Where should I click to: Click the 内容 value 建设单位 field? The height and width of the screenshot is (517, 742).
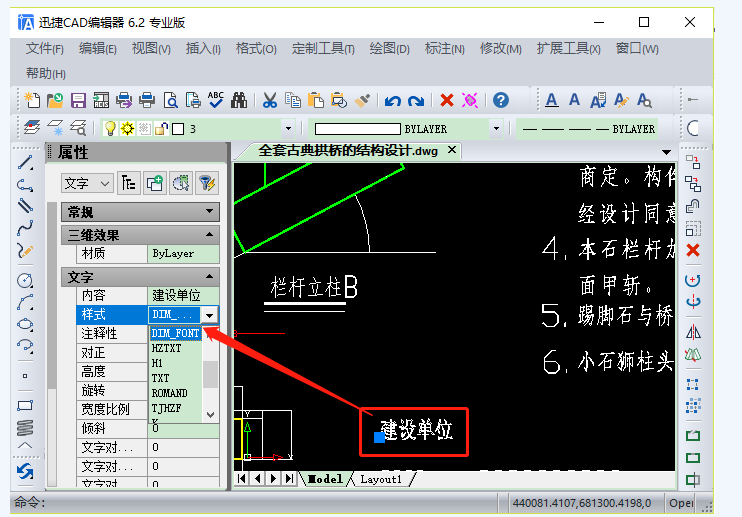(183, 296)
